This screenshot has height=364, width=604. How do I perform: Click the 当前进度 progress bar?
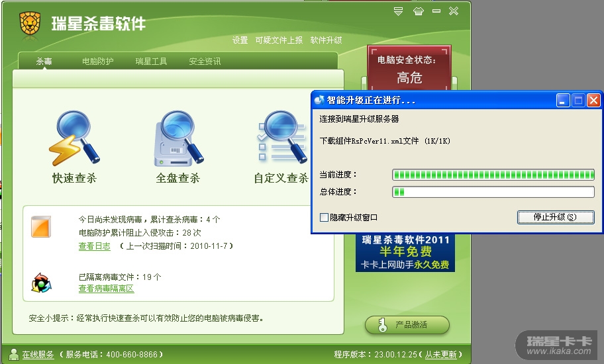tap(493, 175)
